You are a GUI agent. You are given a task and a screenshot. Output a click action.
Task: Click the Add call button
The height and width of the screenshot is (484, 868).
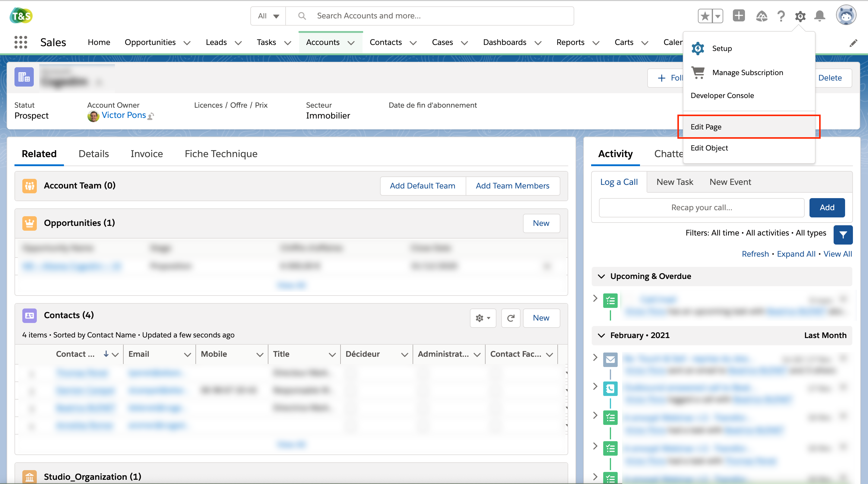(827, 207)
